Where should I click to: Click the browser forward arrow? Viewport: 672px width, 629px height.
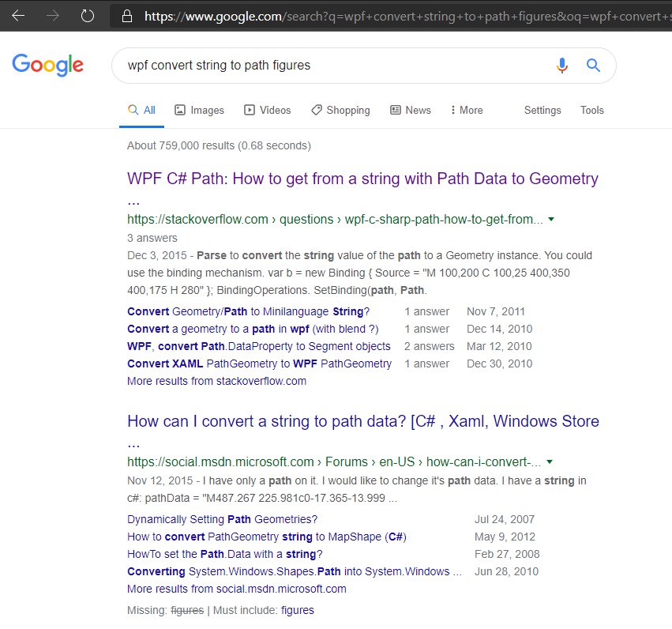point(53,16)
